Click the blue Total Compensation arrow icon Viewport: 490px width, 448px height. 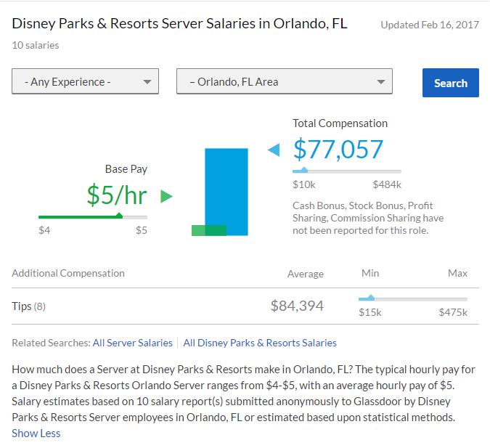tap(274, 150)
